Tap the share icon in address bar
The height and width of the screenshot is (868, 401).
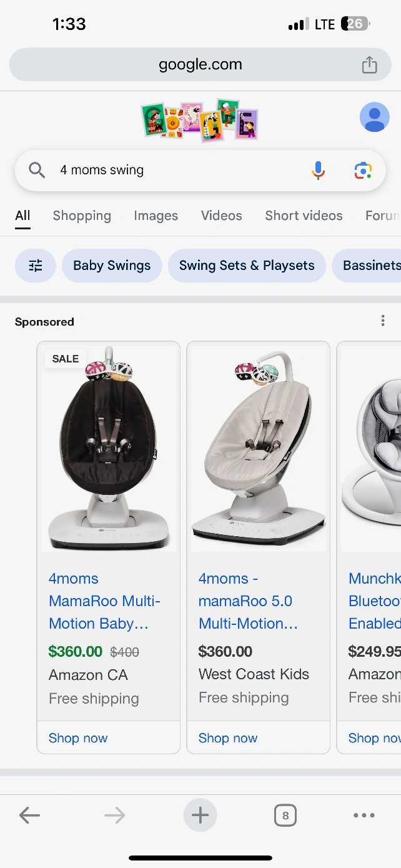pos(369,64)
